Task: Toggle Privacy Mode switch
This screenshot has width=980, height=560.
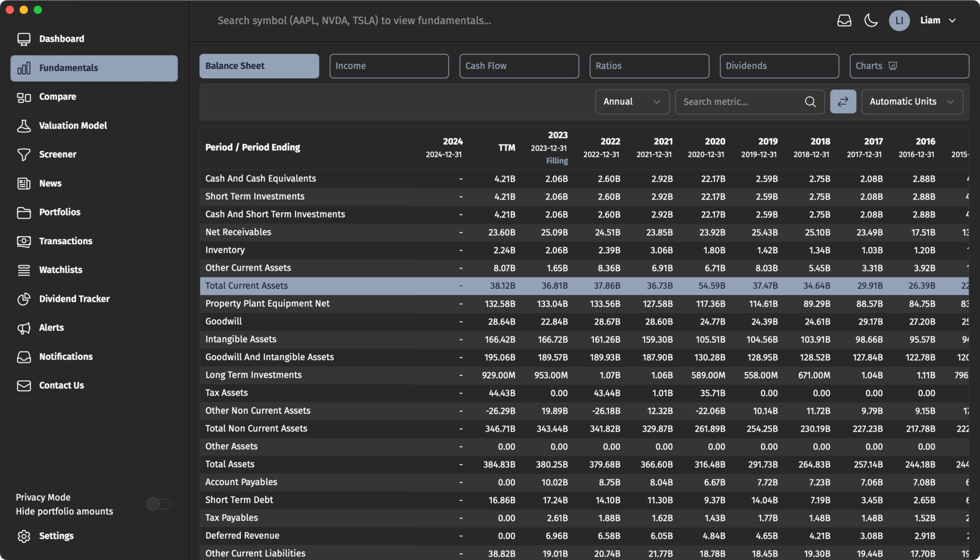Action: click(x=159, y=504)
